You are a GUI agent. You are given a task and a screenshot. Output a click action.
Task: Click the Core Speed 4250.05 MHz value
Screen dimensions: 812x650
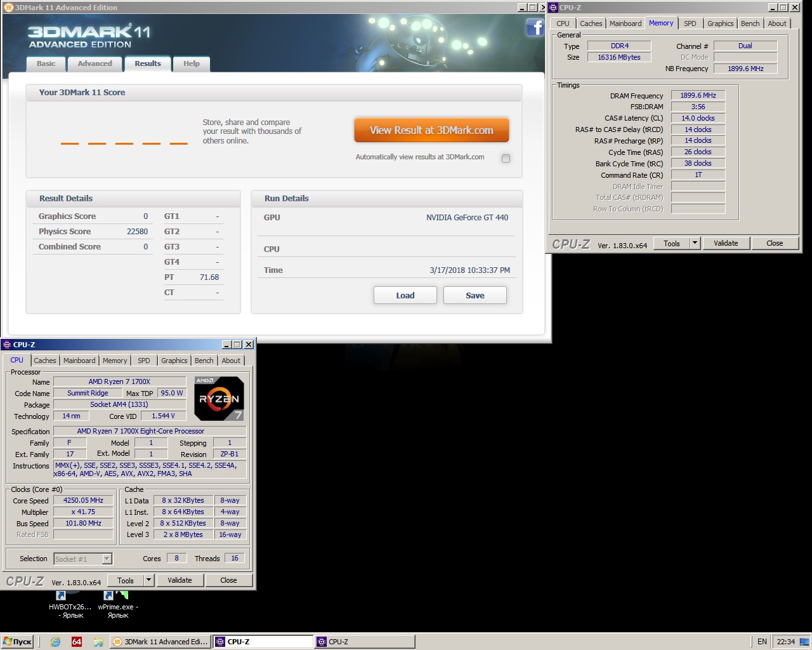tap(83, 500)
